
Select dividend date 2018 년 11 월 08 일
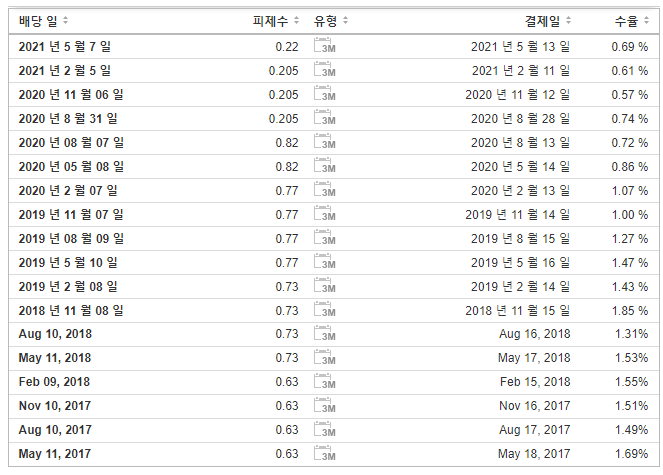(x=71, y=312)
